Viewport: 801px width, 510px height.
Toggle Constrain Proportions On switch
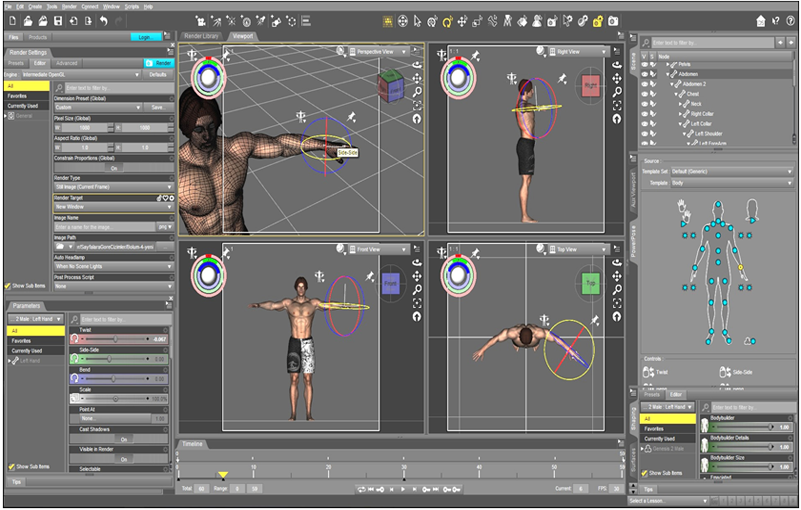114,168
